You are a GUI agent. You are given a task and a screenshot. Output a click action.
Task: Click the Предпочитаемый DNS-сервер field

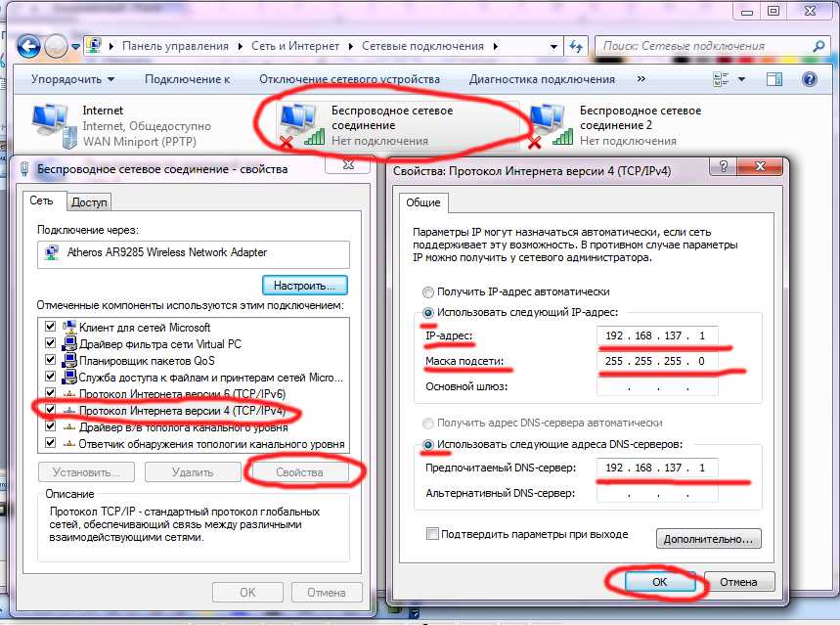(657, 468)
